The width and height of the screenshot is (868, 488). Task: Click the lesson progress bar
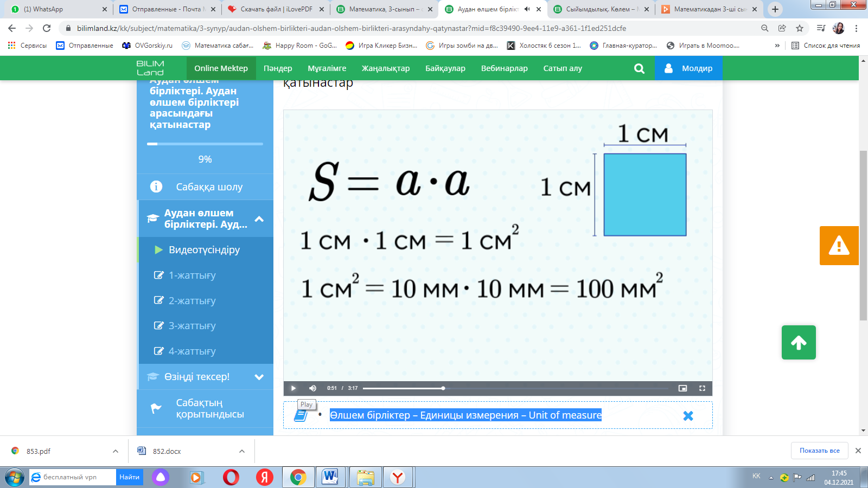[205, 144]
